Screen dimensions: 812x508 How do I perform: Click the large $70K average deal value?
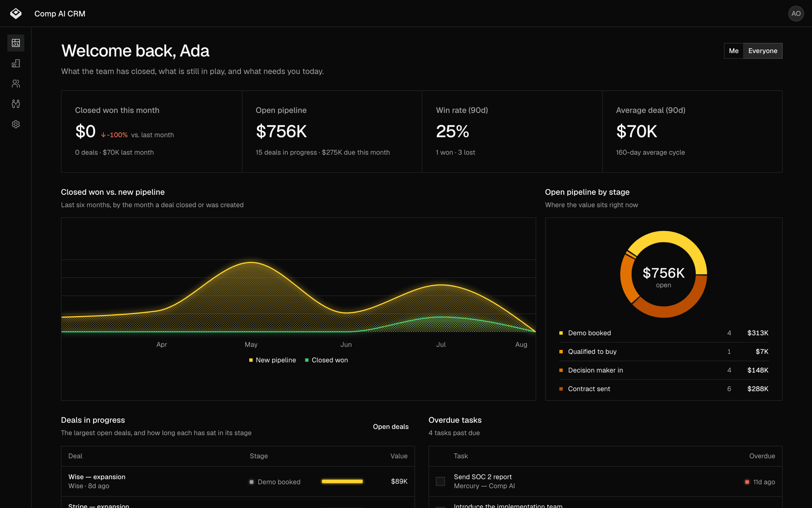click(x=636, y=131)
